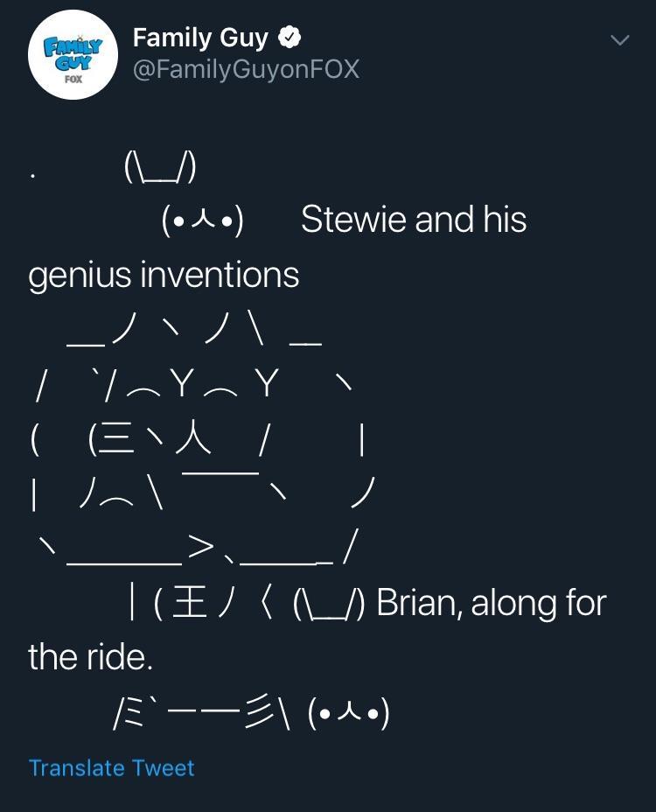Click the 彡 character in the bottom line
The height and width of the screenshot is (812, 656).
261,714
